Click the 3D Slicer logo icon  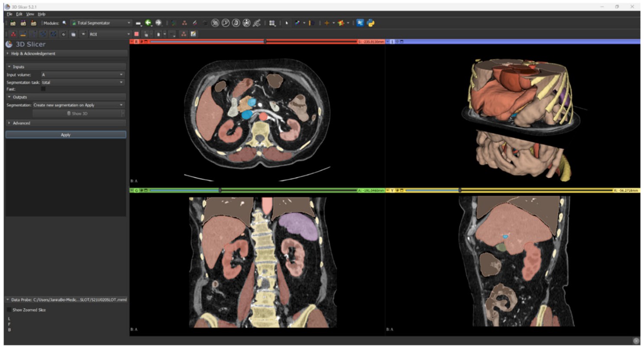tap(9, 44)
